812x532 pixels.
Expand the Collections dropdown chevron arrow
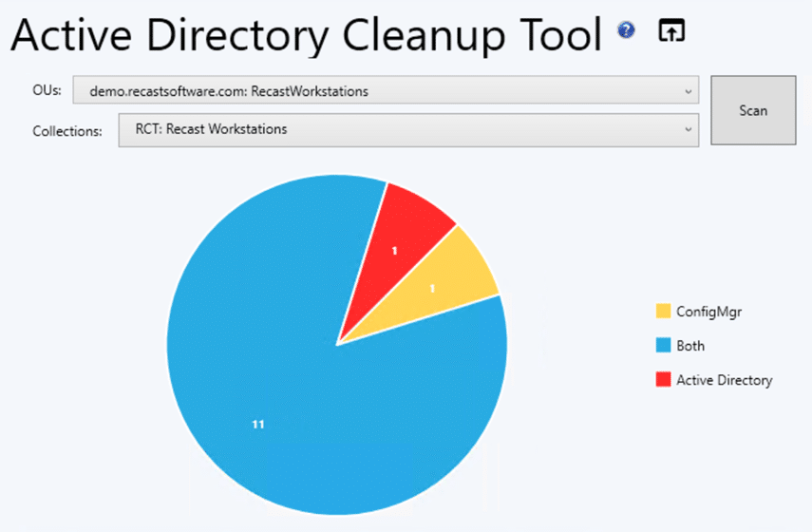[688, 129]
